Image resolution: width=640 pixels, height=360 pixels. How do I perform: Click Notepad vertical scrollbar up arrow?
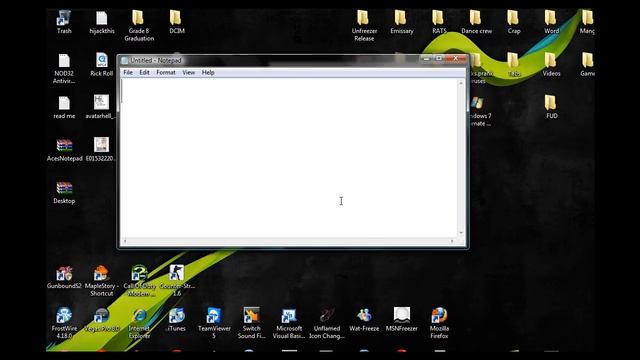pyautogui.click(x=461, y=83)
